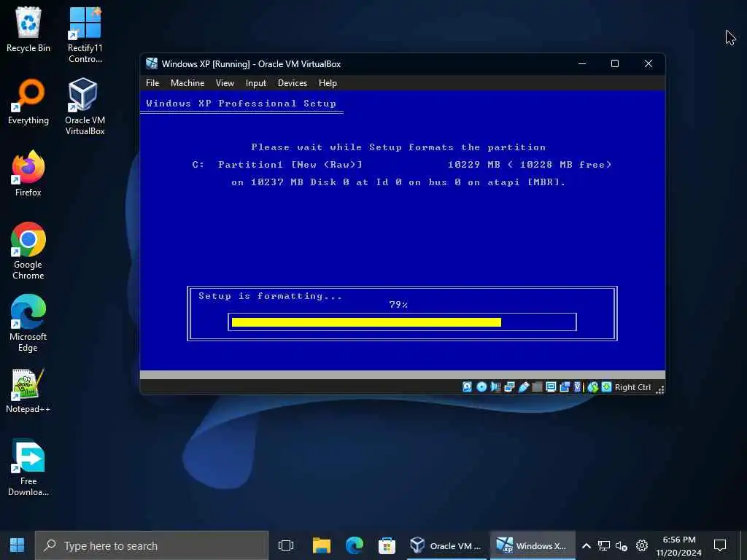Click the audio indicator in VirtualBox status bar
Image resolution: width=747 pixels, height=560 pixels.
[495, 387]
